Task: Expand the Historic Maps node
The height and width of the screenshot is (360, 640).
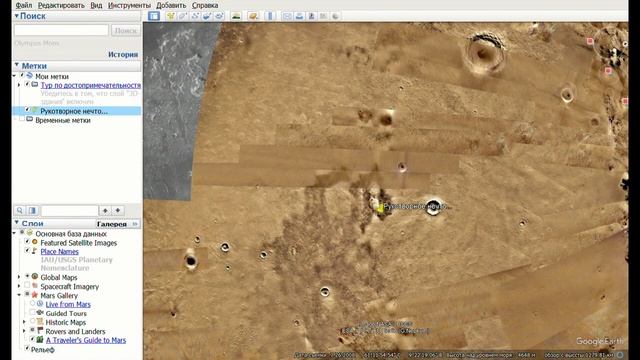Action: coord(24,322)
